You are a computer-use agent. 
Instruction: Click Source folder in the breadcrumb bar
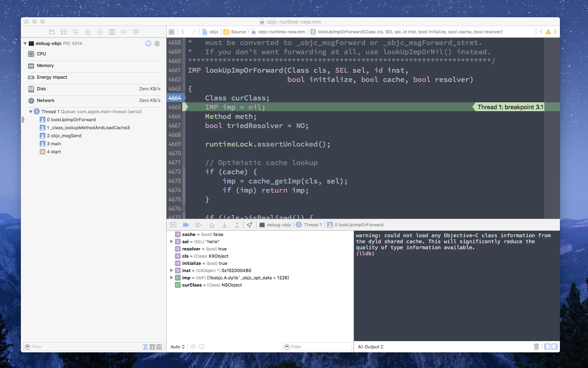238,32
